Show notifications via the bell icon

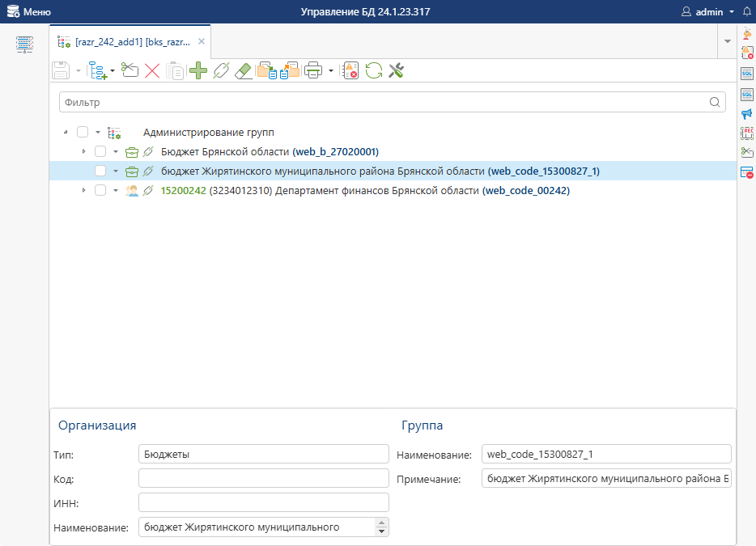747,11
